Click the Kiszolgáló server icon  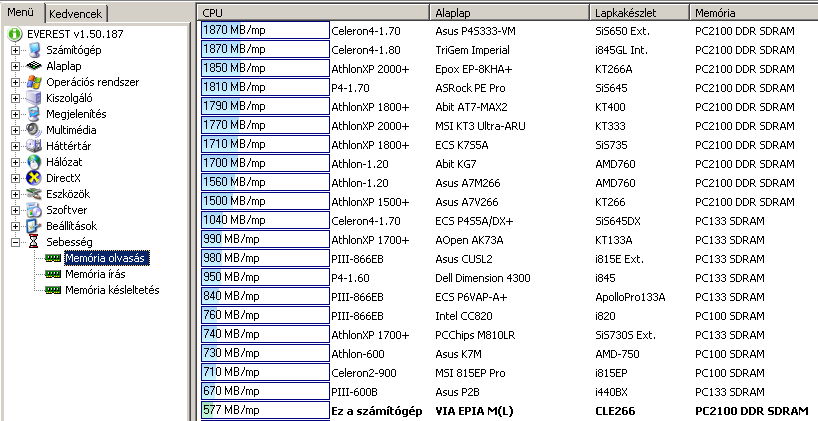point(34,98)
